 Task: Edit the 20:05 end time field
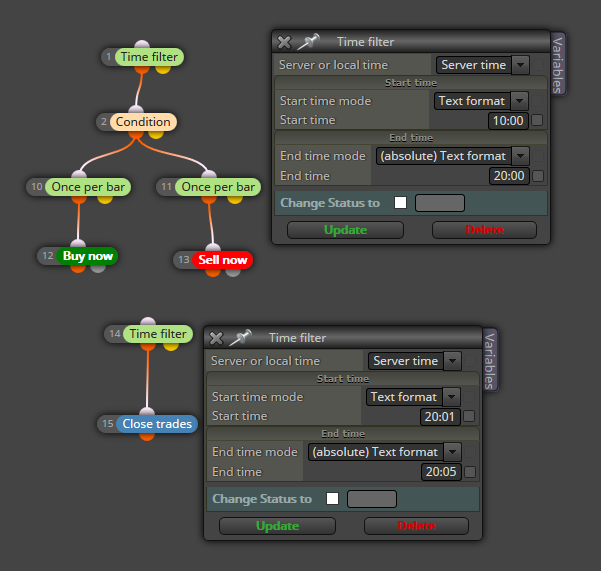441,472
